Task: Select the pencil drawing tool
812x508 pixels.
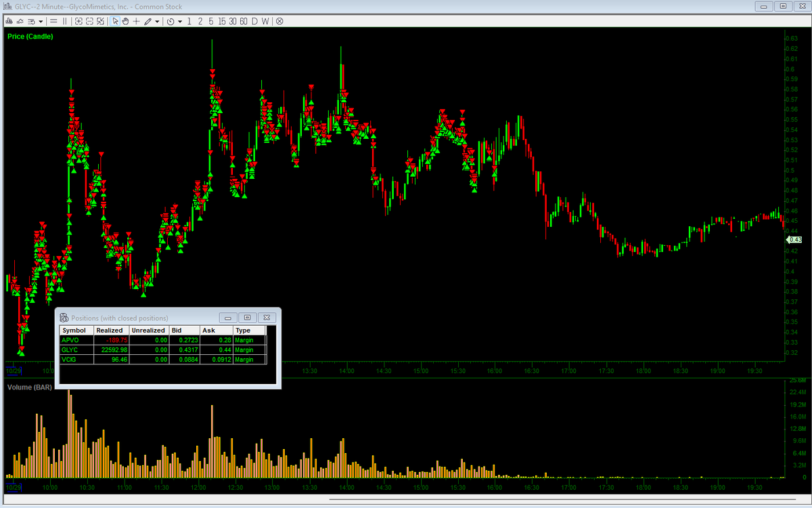Action: coord(148,21)
